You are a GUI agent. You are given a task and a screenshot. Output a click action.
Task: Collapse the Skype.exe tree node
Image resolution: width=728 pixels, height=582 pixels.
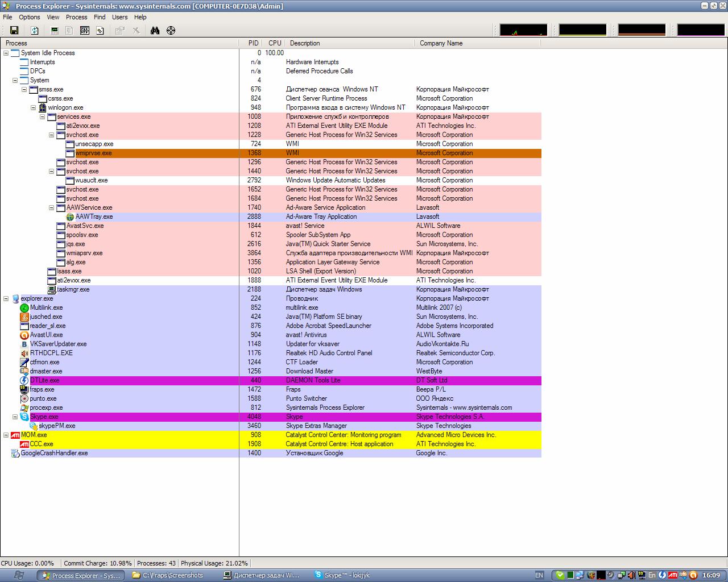pos(15,417)
